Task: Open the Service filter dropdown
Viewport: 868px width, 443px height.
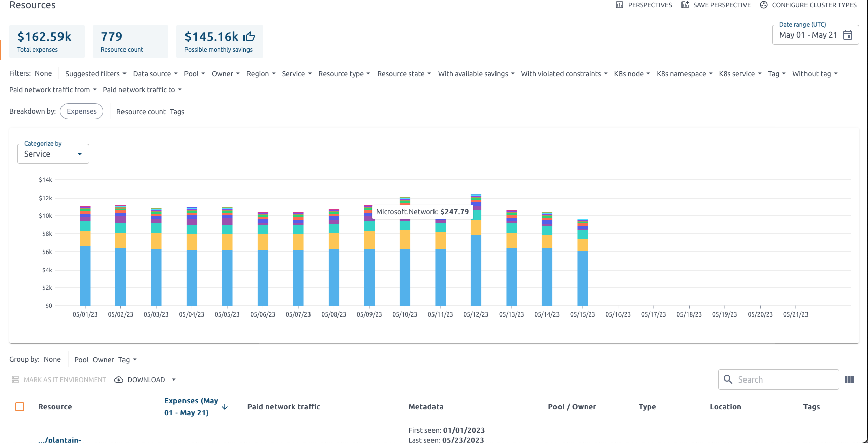Action: (297, 74)
